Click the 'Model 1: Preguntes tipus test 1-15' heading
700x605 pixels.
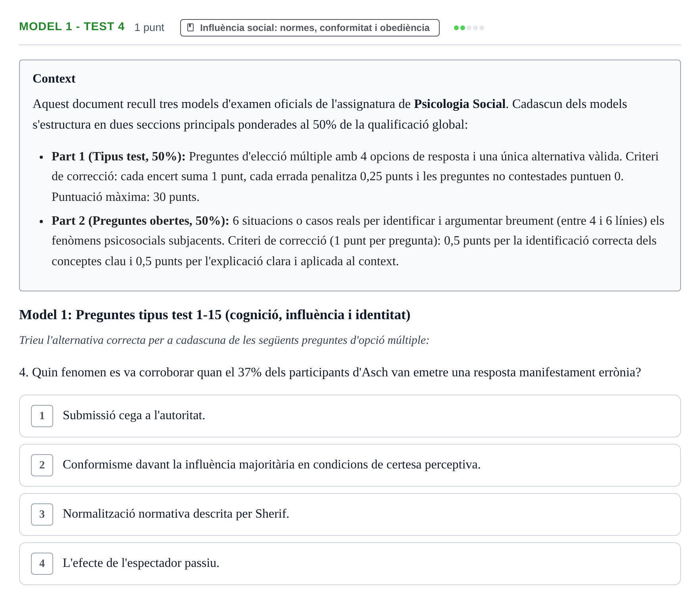pyautogui.click(x=215, y=315)
